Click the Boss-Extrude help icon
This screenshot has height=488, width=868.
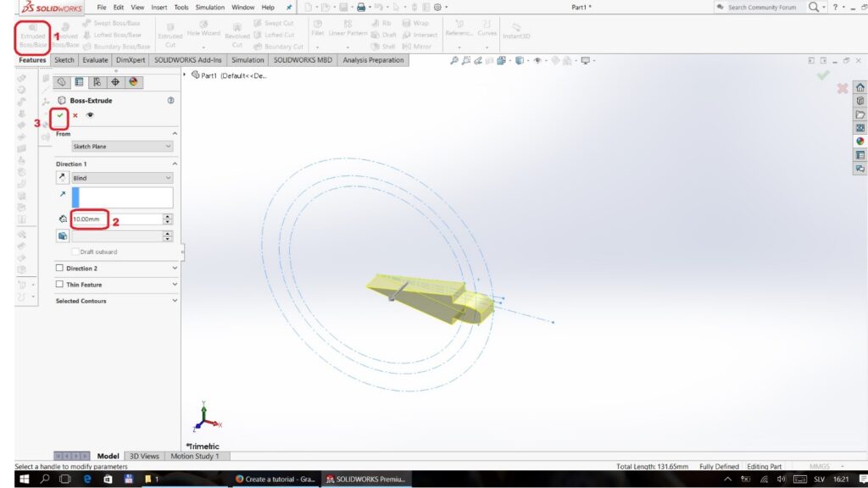tap(170, 100)
